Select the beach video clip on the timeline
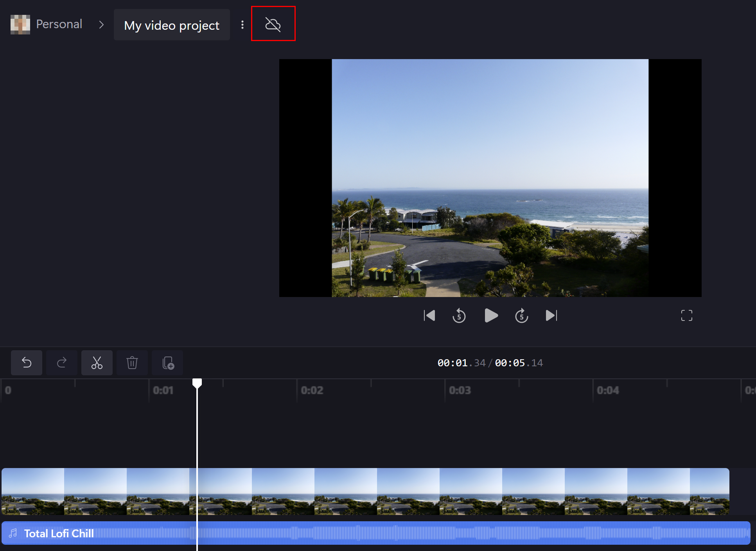Screen dimensions: 756x551 coord(365,491)
